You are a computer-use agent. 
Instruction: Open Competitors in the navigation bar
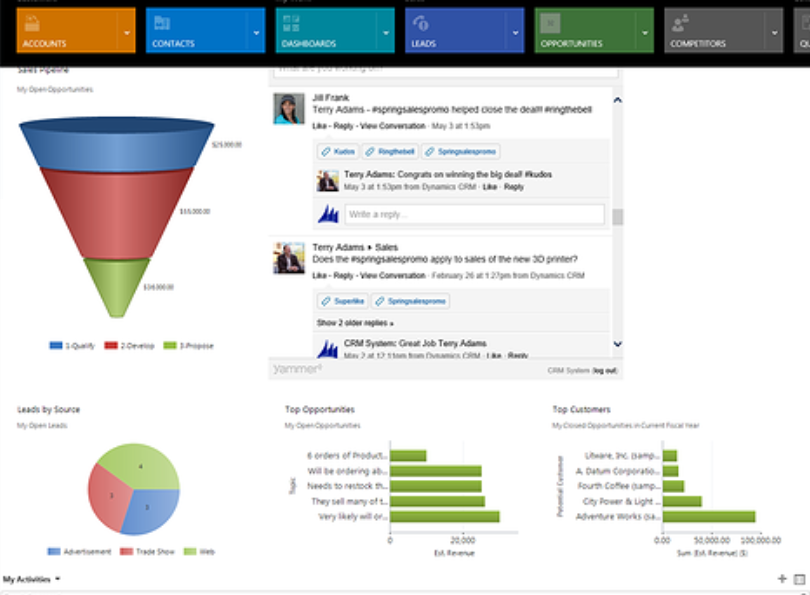pyautogui.click(x=724, y=30)
